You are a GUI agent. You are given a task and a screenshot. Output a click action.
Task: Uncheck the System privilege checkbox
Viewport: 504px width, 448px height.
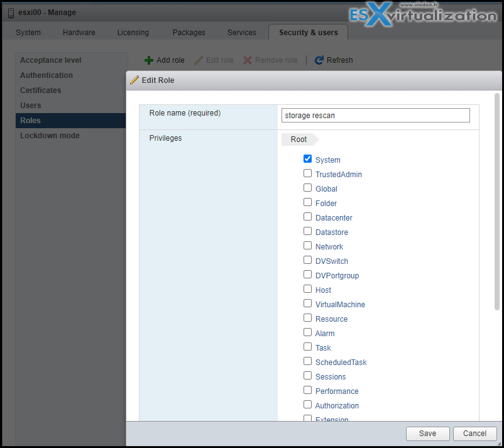(x=307, y=159)
